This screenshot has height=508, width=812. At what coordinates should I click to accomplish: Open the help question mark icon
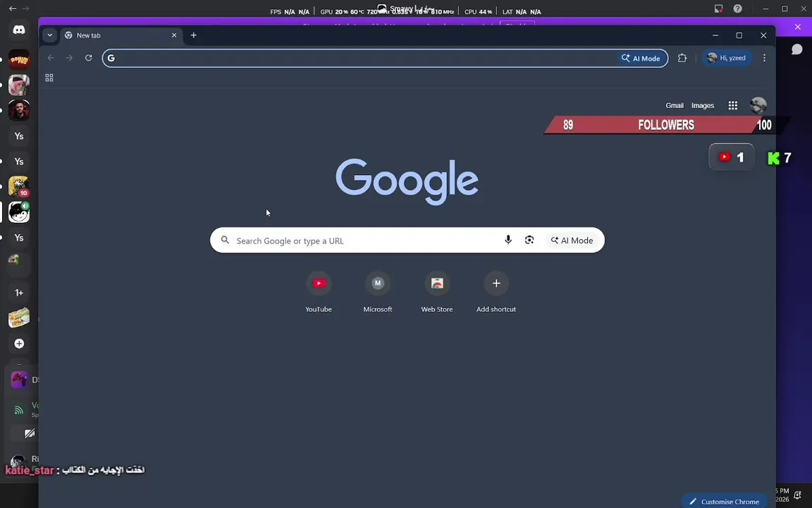click(737, 8)
